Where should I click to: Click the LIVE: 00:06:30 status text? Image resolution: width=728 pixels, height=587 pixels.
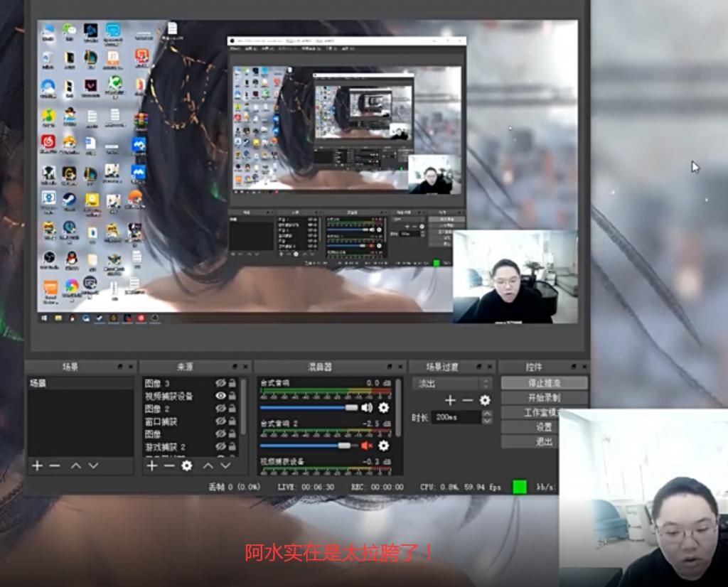pyautogui.click(x=306, y=487)
